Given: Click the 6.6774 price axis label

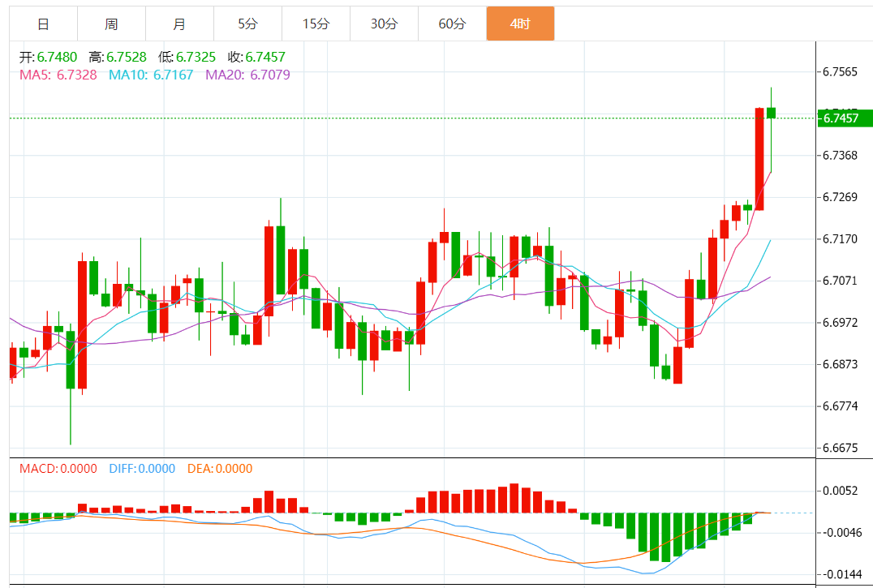Looking at the screenshot, I should click(841, 406).
